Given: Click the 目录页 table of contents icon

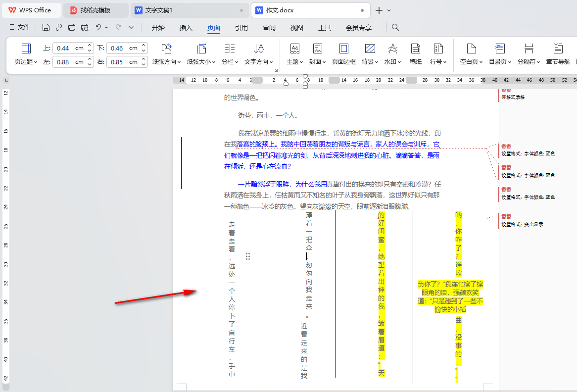Looking at the screenshot, I should click(x=500, y=49).
